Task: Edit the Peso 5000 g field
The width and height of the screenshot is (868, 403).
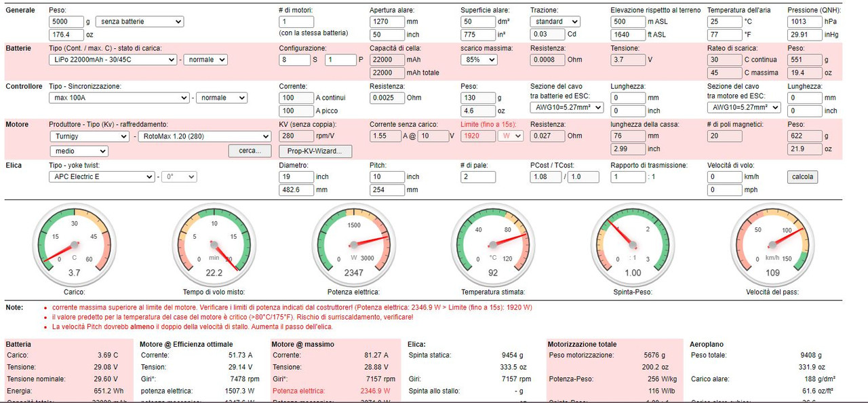Action: tap(66, 22)
